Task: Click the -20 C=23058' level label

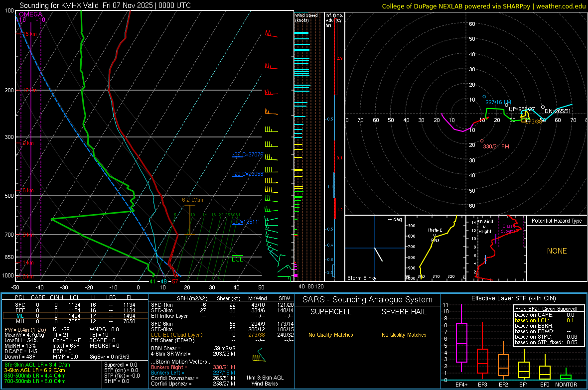Action: pos(248,174)
